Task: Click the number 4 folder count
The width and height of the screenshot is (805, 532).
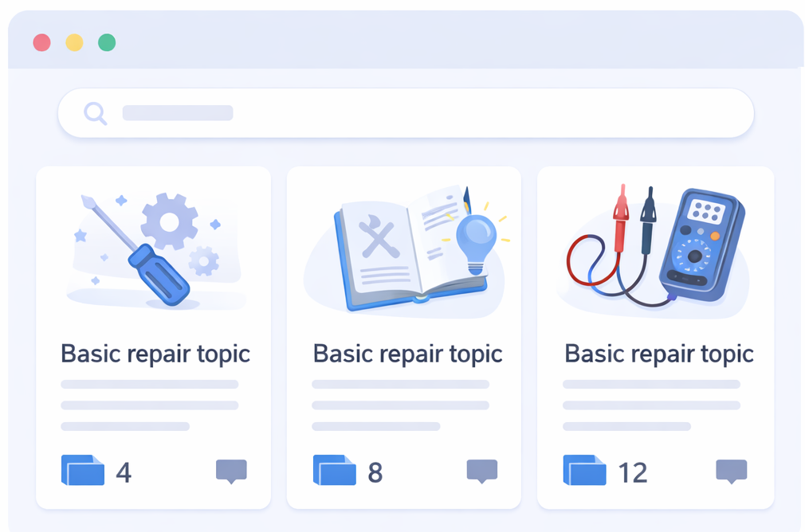Action: click(x=124, y=473)
